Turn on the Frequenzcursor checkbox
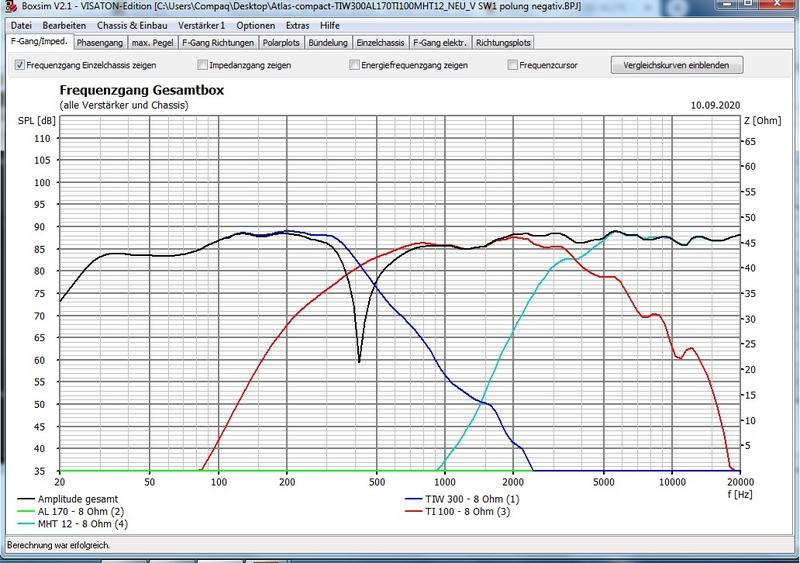This screenshot has width=800, height=563. point(514,66)
